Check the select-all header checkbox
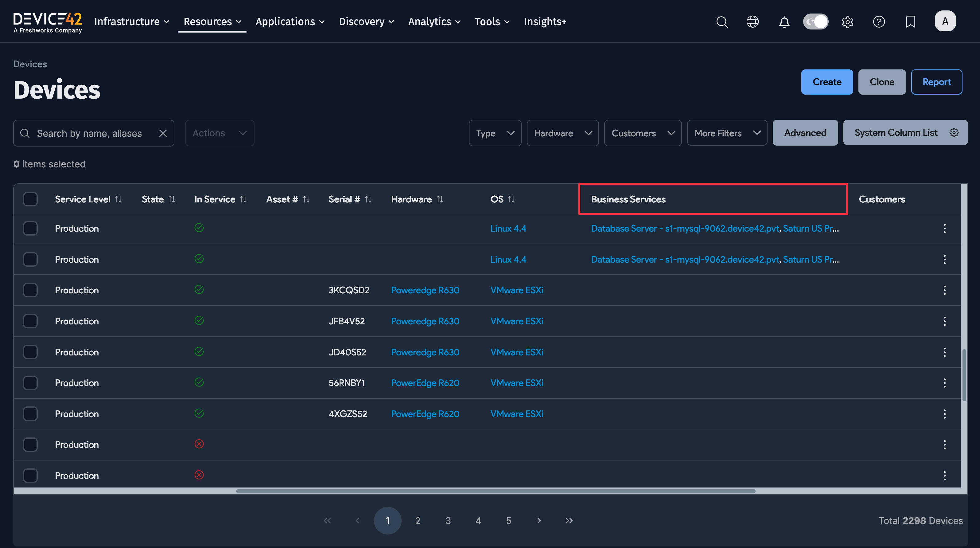 pyautogui.click(x=30, y=199)
